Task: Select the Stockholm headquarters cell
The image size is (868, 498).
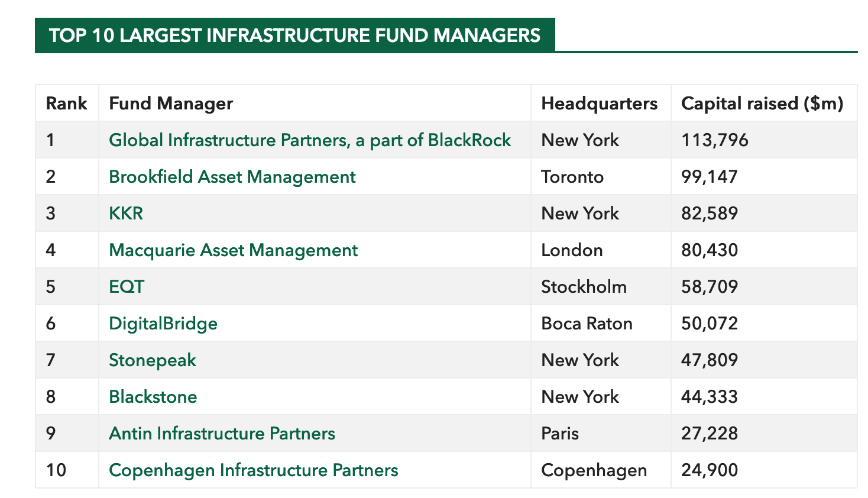Action: click(584, 287)
